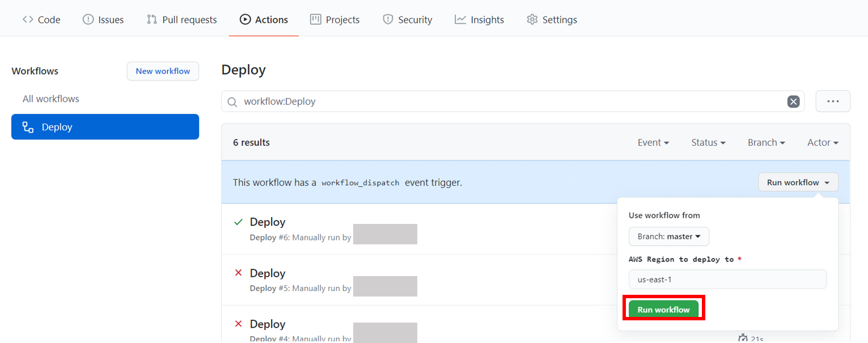Open Projects via its board icon

[315, 19]
